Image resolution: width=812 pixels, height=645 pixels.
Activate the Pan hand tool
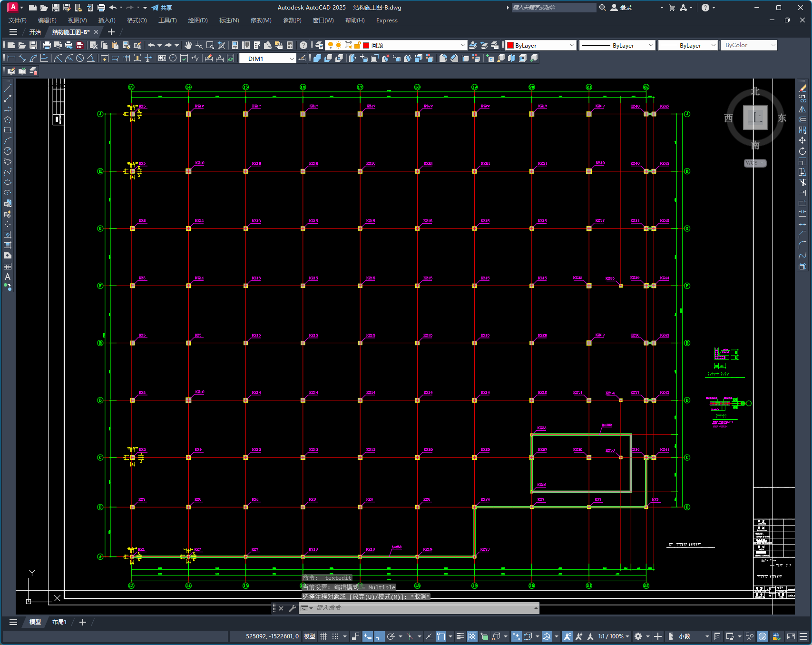point(188,45)
